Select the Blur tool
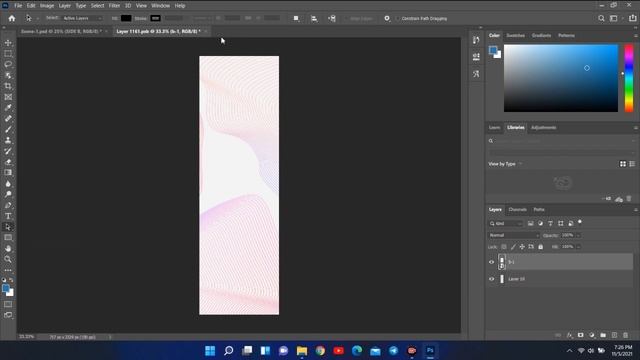640x360 pixels. 8,183
